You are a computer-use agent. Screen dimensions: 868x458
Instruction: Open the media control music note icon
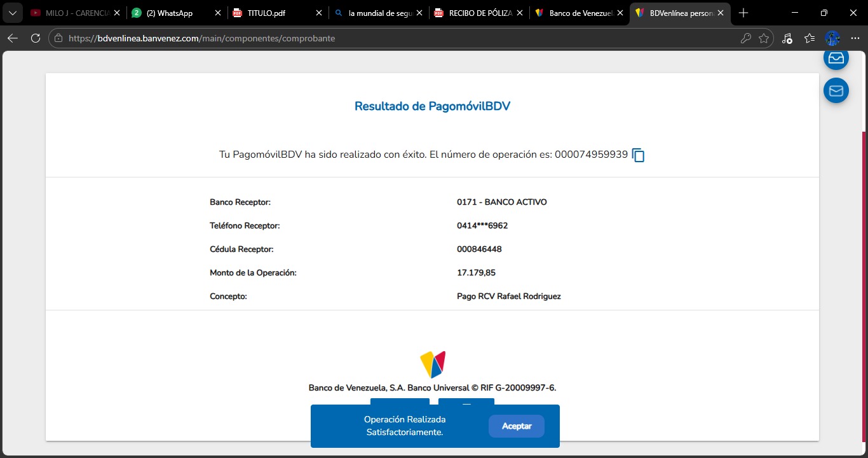pos(787,38)
